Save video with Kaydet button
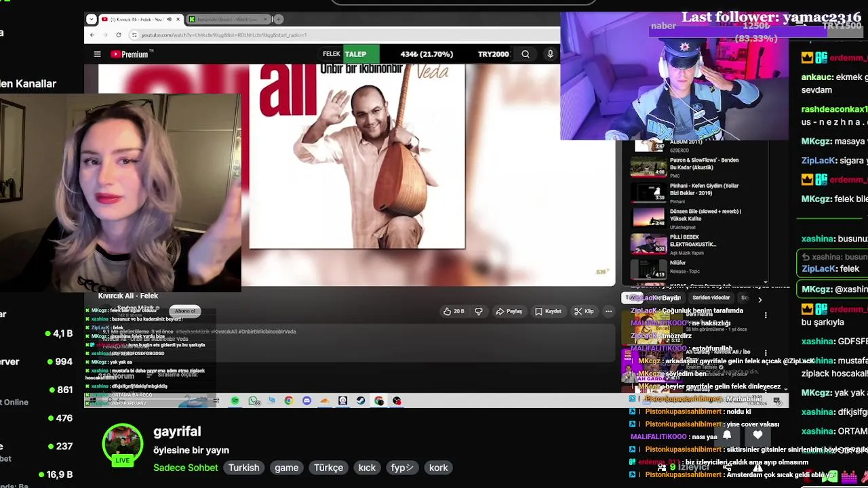Image resolution: width=868 pixels, height=488 pixels. [548, 311]
